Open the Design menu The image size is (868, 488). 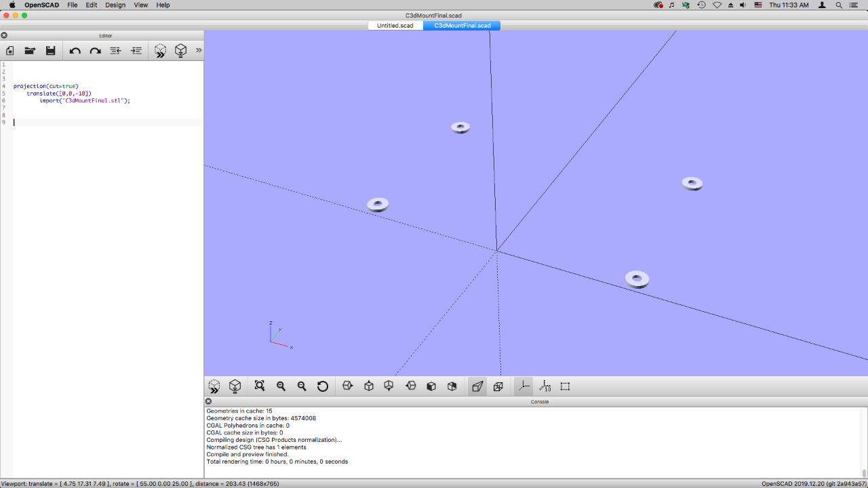coord(115,5)
